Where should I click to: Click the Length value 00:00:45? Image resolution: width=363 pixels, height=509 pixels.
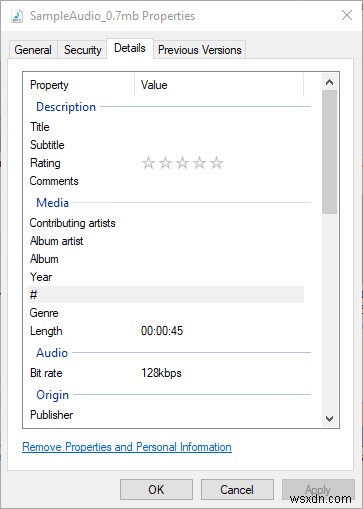point(162,331)
